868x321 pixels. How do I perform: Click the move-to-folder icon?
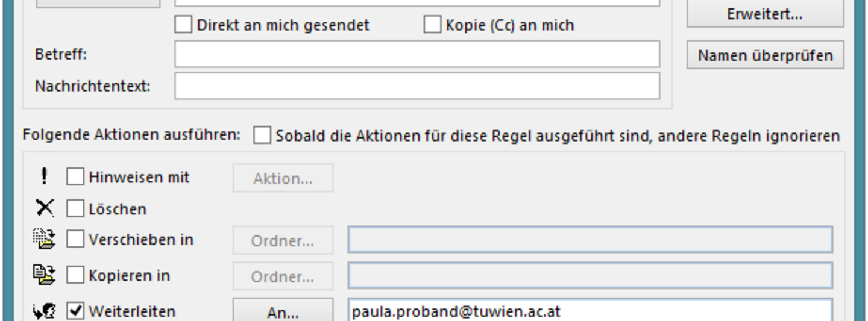pos(44,239)
